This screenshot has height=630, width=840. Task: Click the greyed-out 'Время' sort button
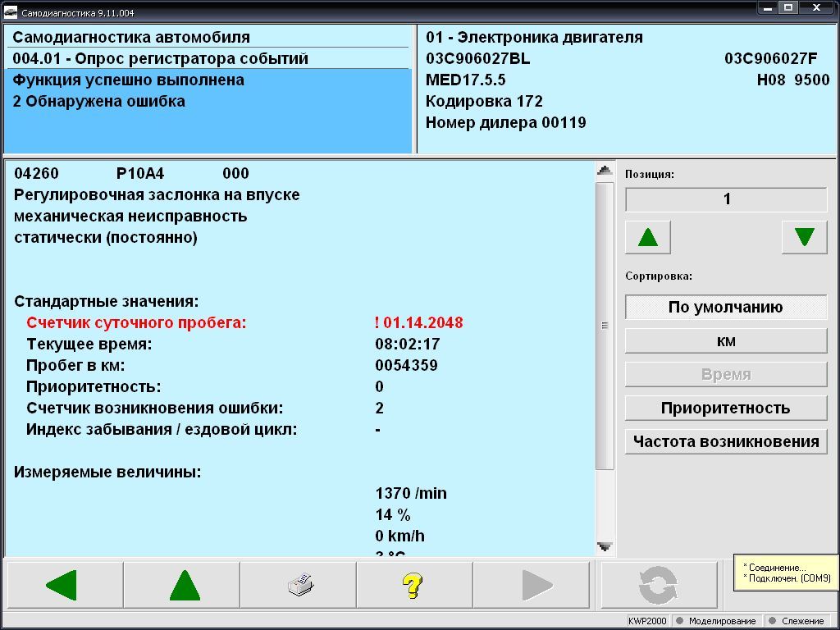(x=726, y=374)
